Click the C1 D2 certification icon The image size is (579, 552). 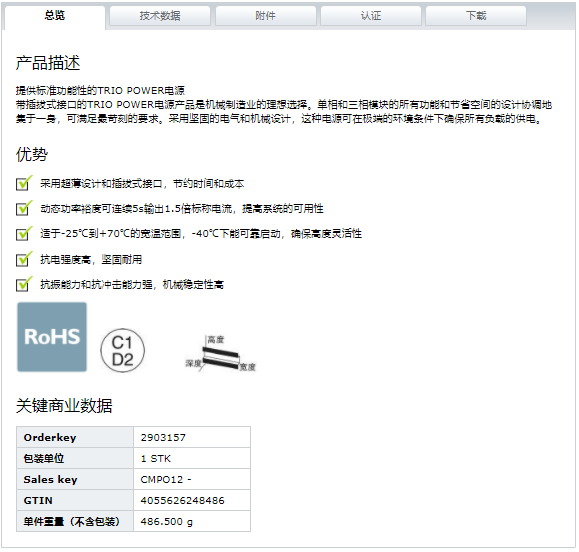[122, 351]
